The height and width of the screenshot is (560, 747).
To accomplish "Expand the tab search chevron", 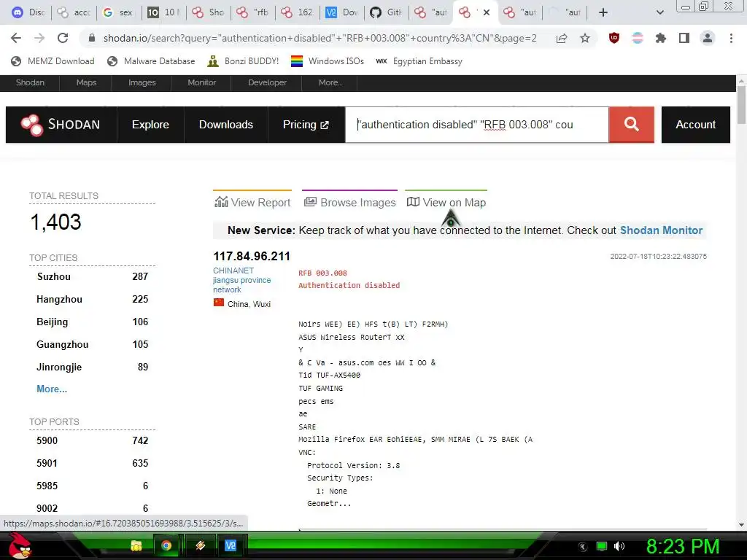I will coord(659,12).
